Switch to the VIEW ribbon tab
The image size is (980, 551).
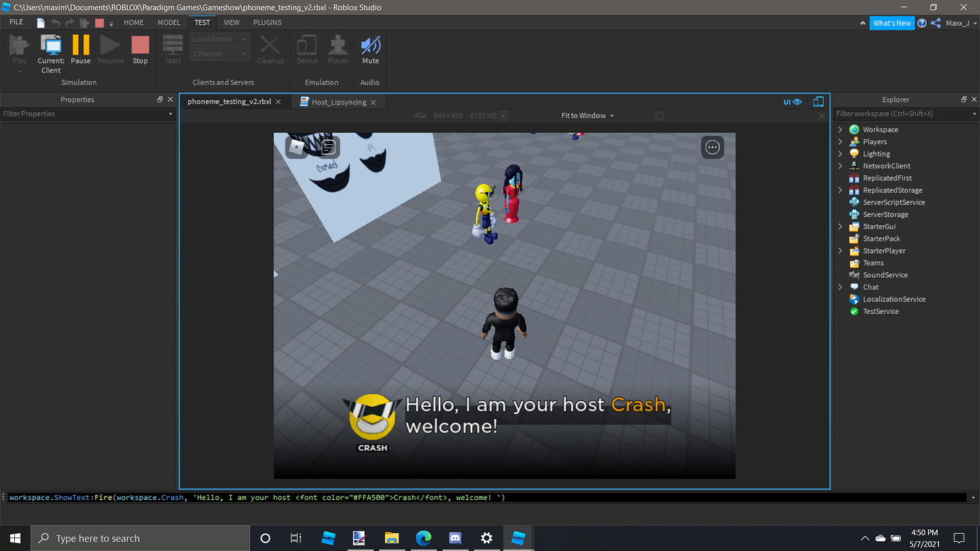tap(232, 23)
